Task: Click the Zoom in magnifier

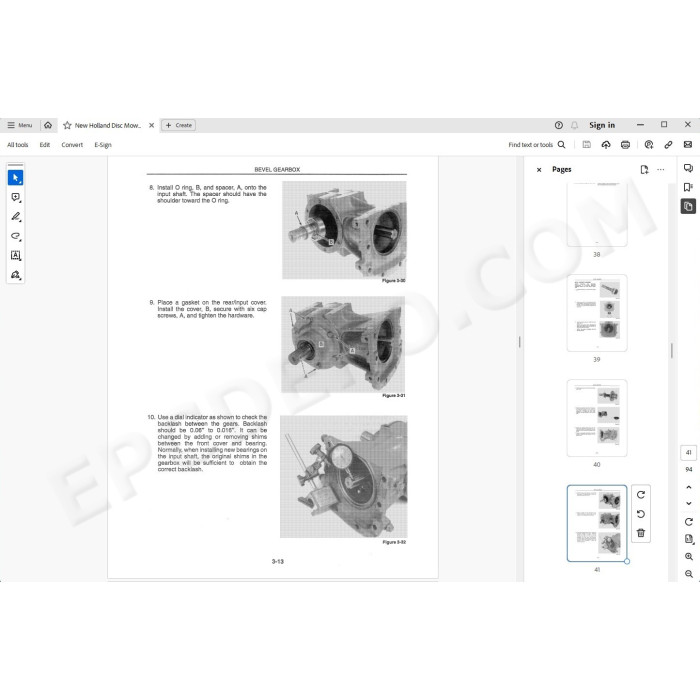Action: (x=689, y=556)
